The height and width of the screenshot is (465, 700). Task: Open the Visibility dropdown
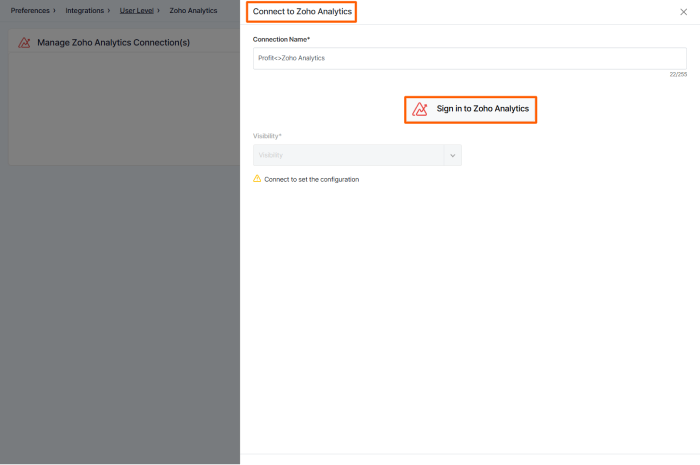(x=357, y=155)
